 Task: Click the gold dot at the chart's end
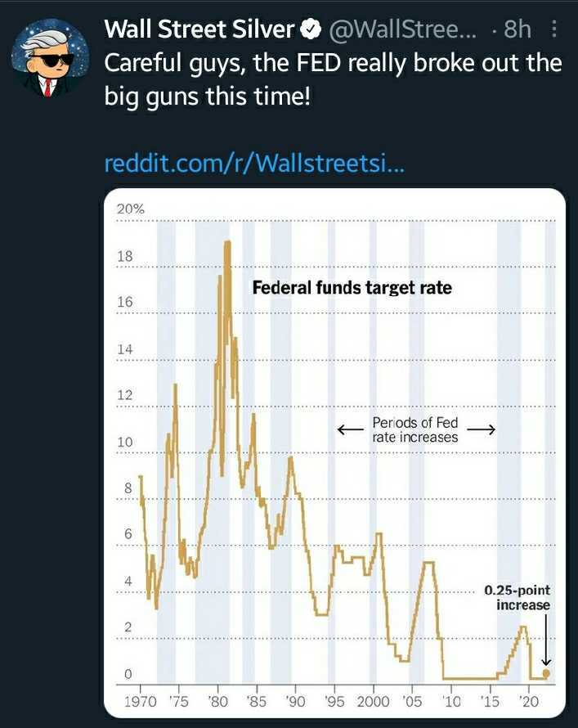click(547, 673)
